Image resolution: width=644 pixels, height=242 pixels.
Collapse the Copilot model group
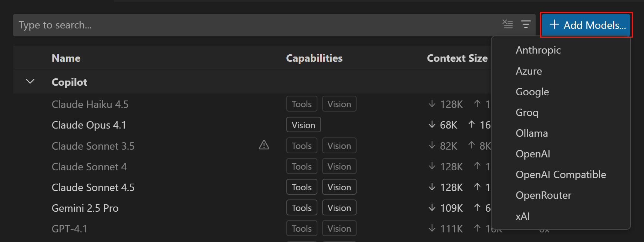click(x=30, y=82)
